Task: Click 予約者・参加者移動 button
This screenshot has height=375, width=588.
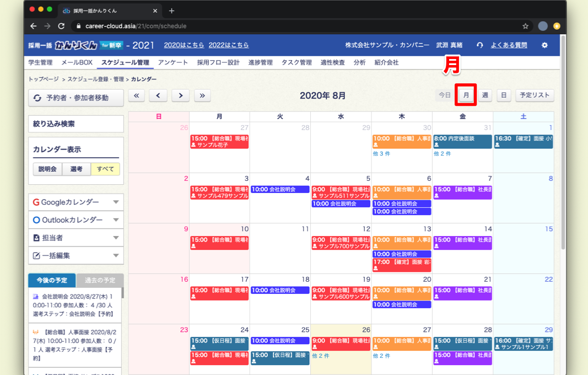Action: 76,98
